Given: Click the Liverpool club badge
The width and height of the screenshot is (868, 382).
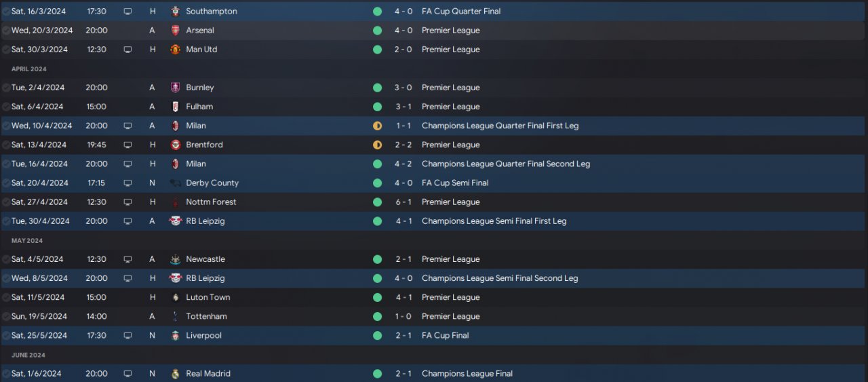Looking at the screenshot, I should coord(176,336).
